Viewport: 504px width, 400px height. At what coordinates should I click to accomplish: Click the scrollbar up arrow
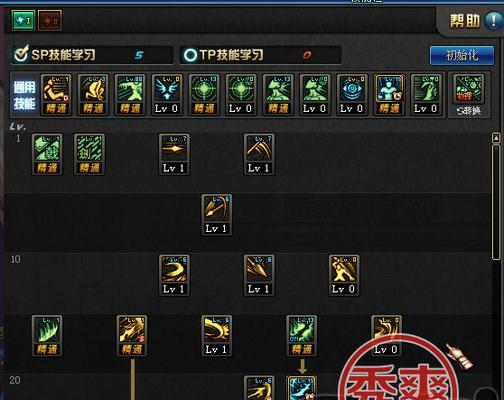pyautogui.click(x=496, y=138)
